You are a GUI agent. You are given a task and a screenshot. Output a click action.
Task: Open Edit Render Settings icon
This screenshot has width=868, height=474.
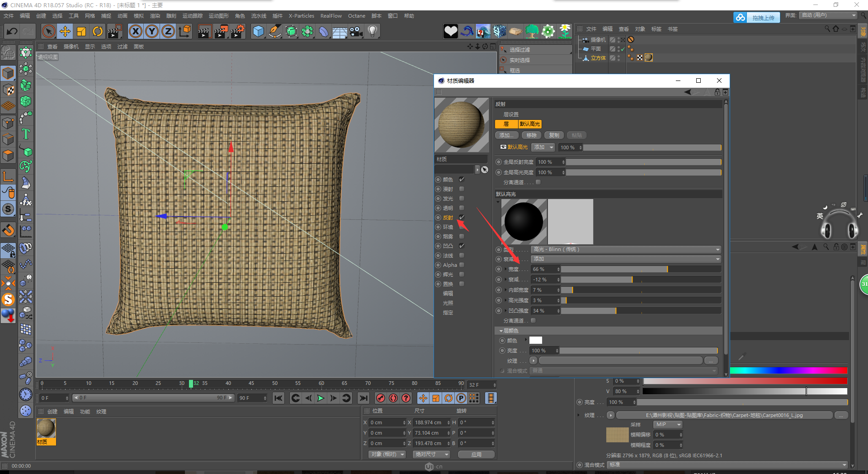(238, 31)
